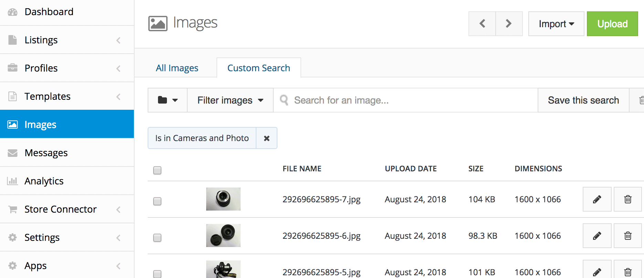
Task: Open the Filter images dropdown
Action: pos(230,100)
